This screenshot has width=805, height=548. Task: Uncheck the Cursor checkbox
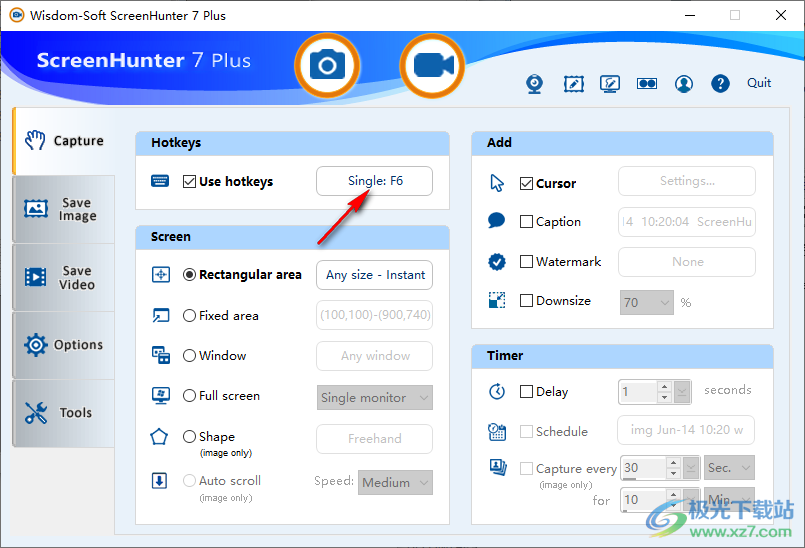526,183
